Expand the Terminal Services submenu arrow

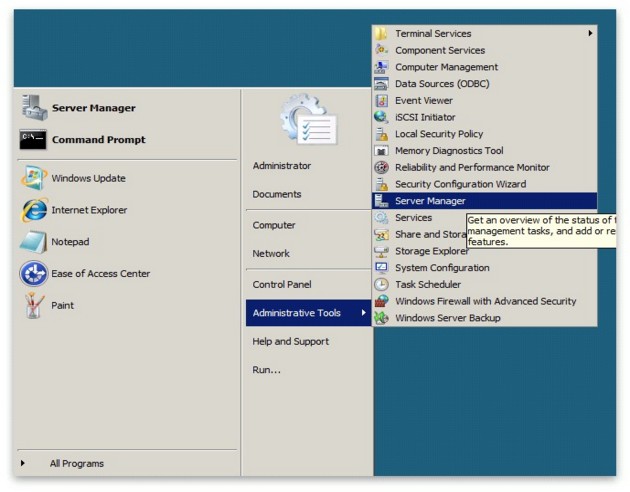pos(590,33)
